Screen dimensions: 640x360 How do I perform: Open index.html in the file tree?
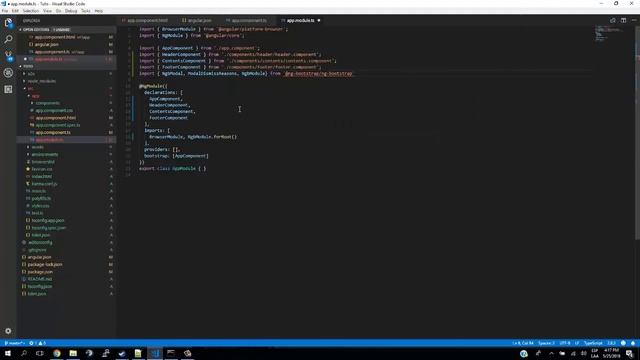(41, 177)
